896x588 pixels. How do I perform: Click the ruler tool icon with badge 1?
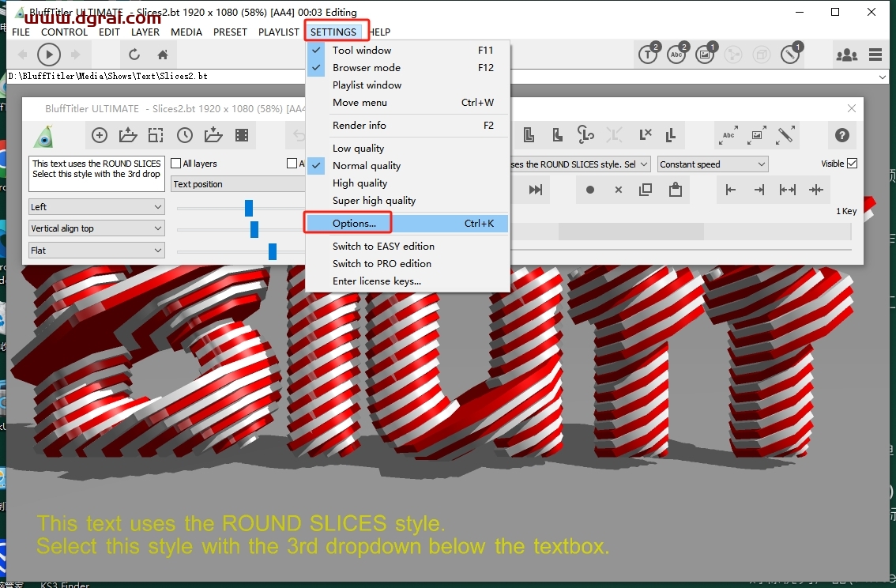[792, 54]
